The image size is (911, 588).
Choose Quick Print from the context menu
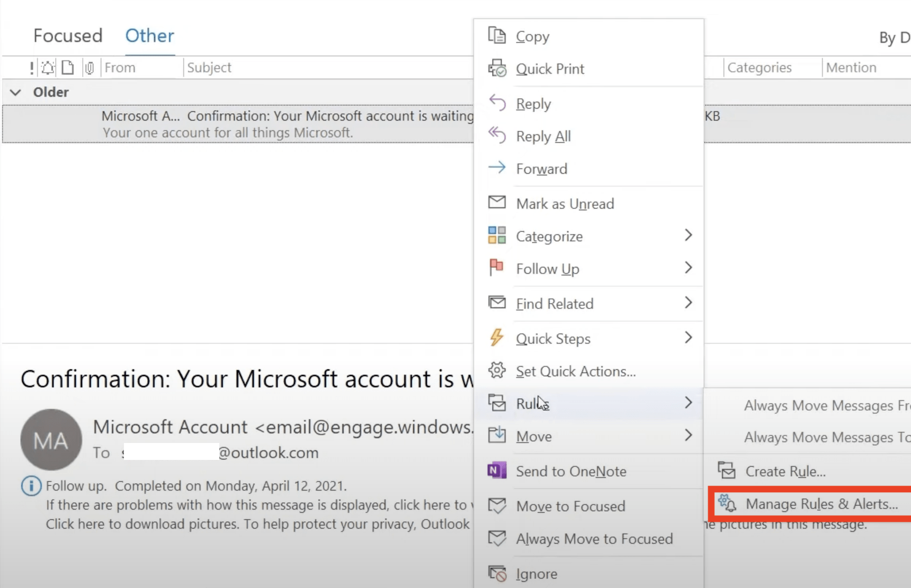(588, 69)
